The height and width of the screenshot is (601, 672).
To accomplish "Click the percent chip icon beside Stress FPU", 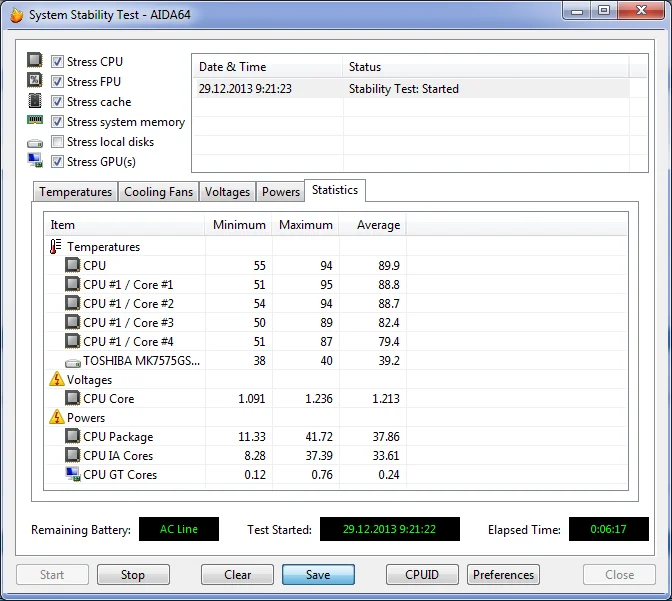I will (x=35, y=80).
